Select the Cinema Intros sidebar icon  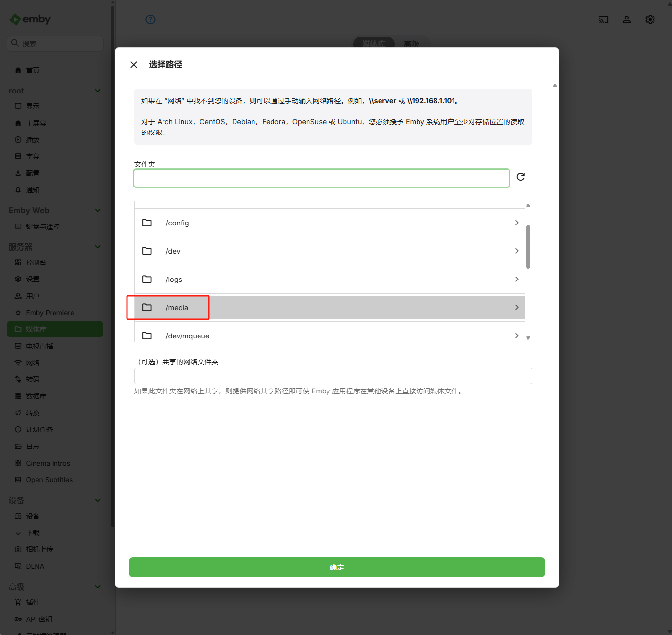click(x=18, y=463)
